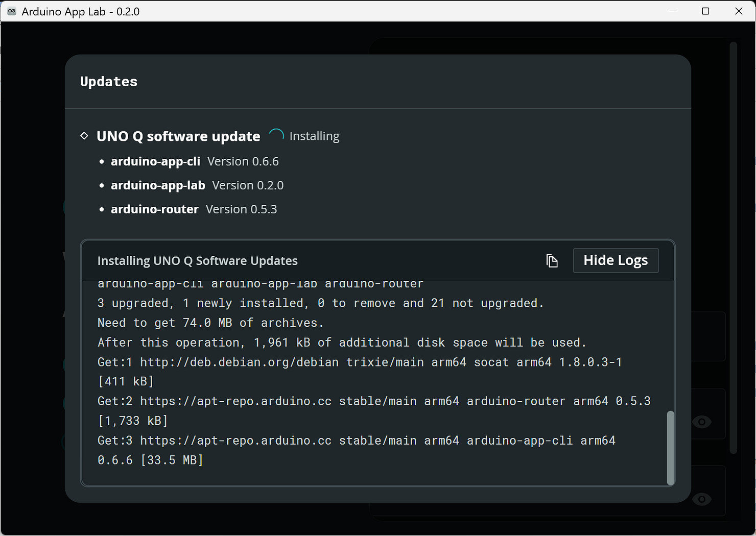
Task: Close the Arduino App Lab window
Action: [738, 11]
